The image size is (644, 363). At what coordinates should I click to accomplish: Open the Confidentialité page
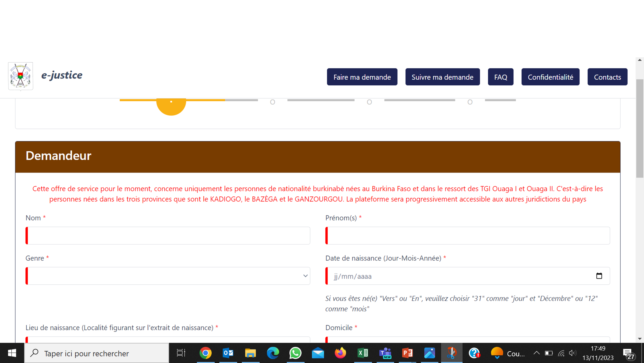pos(550,77)
